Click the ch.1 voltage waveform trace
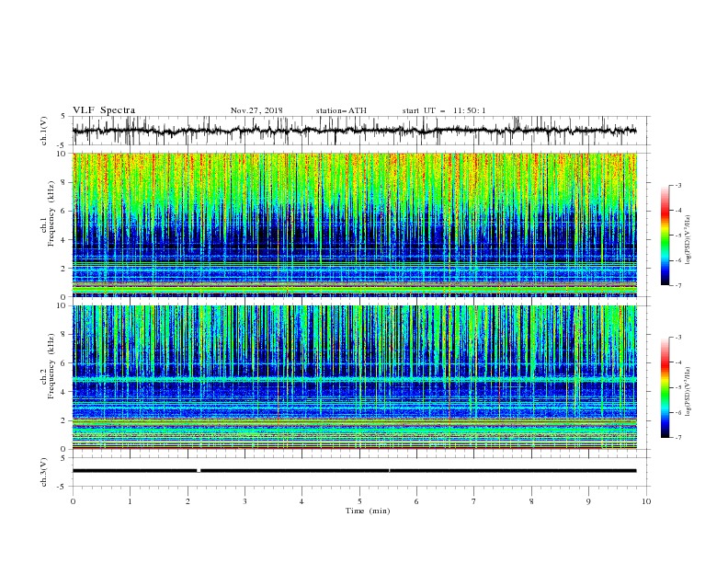728x563 pixels. (x=354, y=131)
